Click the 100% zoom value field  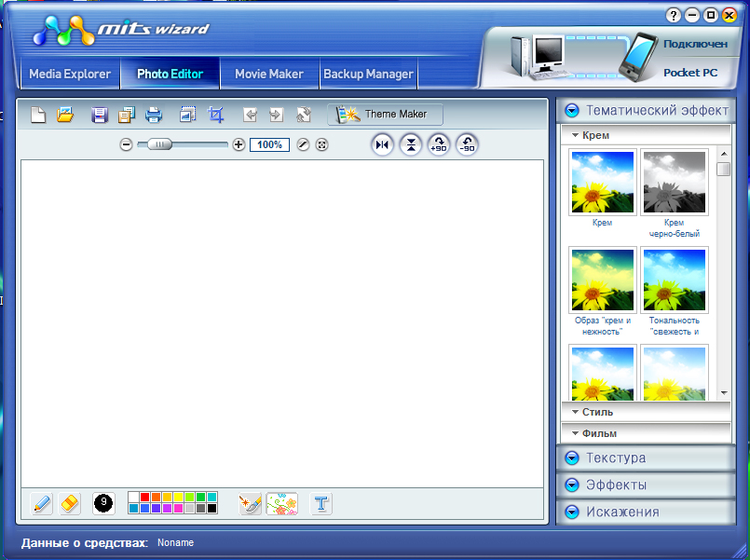tap(269, 144)
